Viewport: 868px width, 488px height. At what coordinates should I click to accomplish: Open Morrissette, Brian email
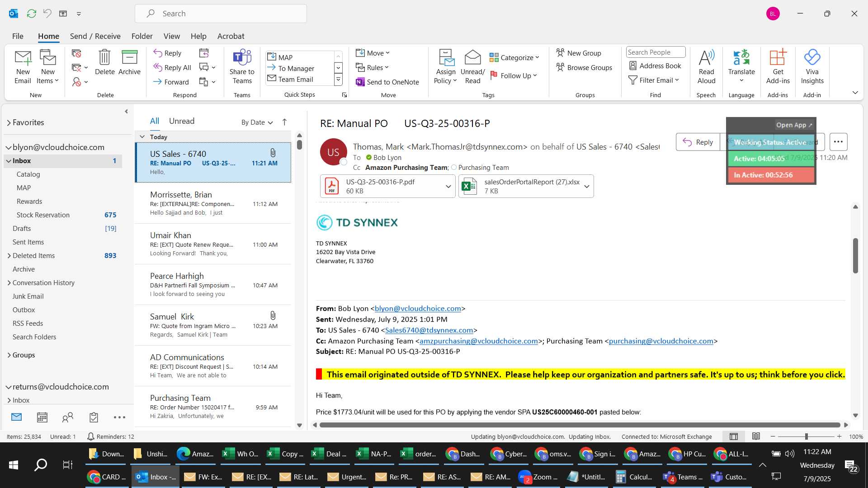(x=213, y=203)
